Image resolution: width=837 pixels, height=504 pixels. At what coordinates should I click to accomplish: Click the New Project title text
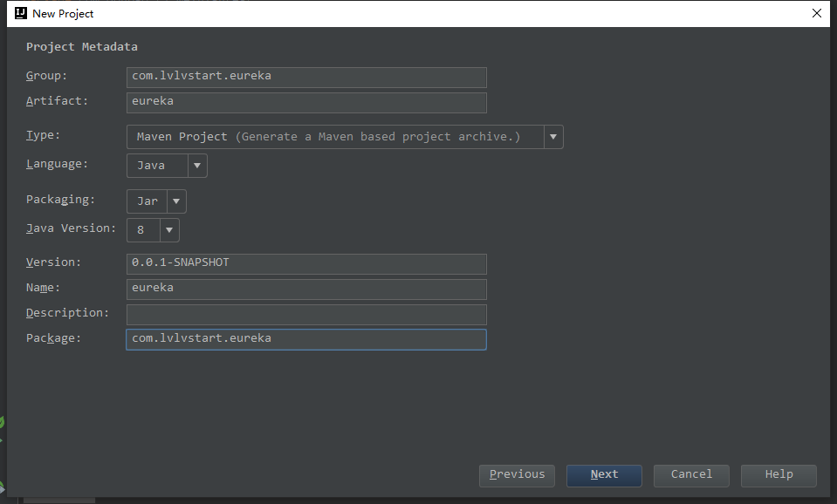pos(63,14)
